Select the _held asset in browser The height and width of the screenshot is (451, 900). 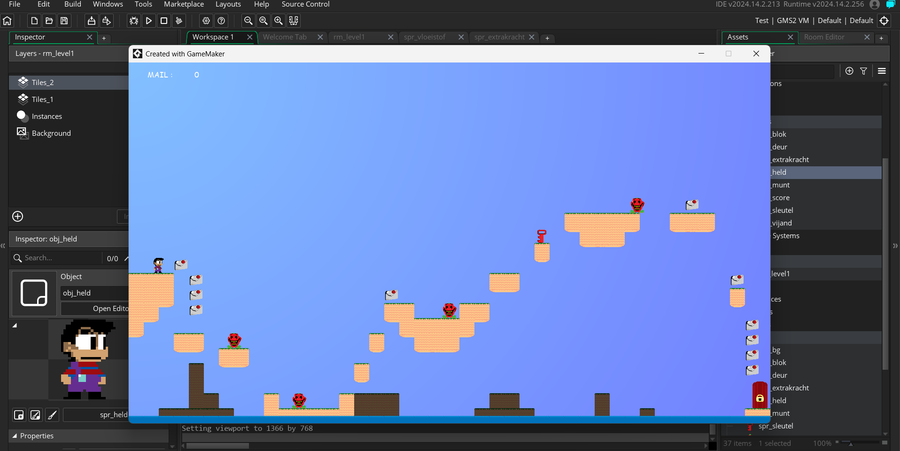pyautogui.click(x=825, y=172)
